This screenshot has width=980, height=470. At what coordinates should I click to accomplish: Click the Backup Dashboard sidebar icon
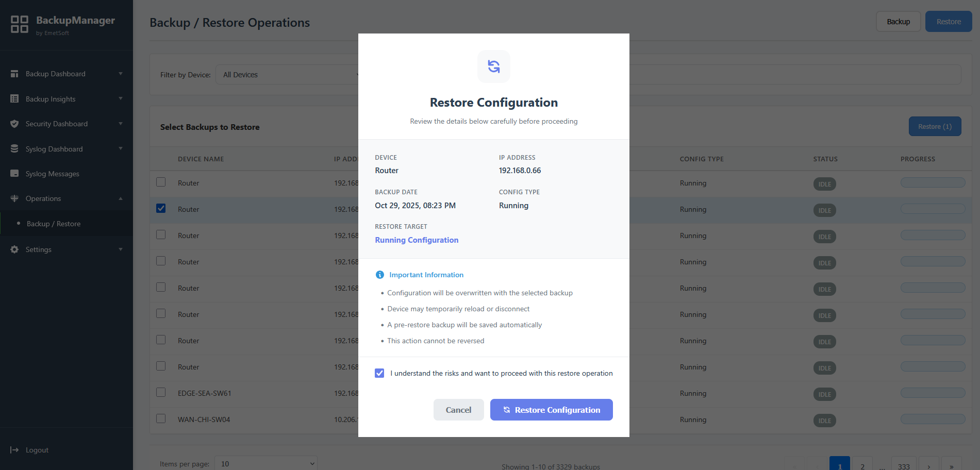point(15,73)
